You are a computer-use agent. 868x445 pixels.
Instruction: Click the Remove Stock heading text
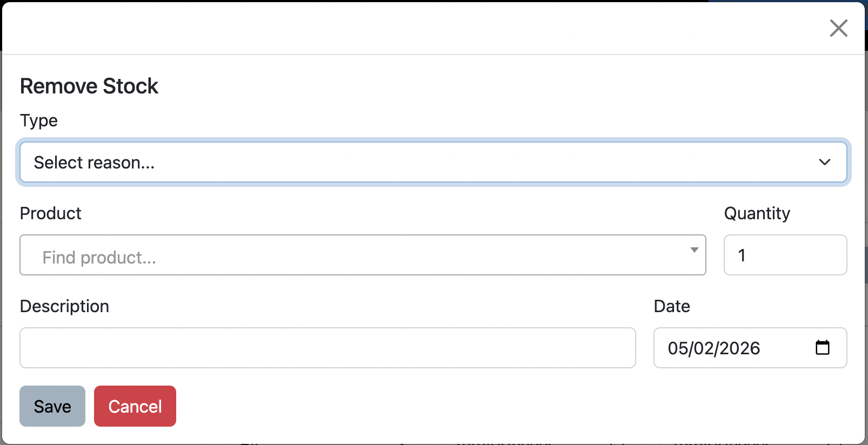point(89,86)
